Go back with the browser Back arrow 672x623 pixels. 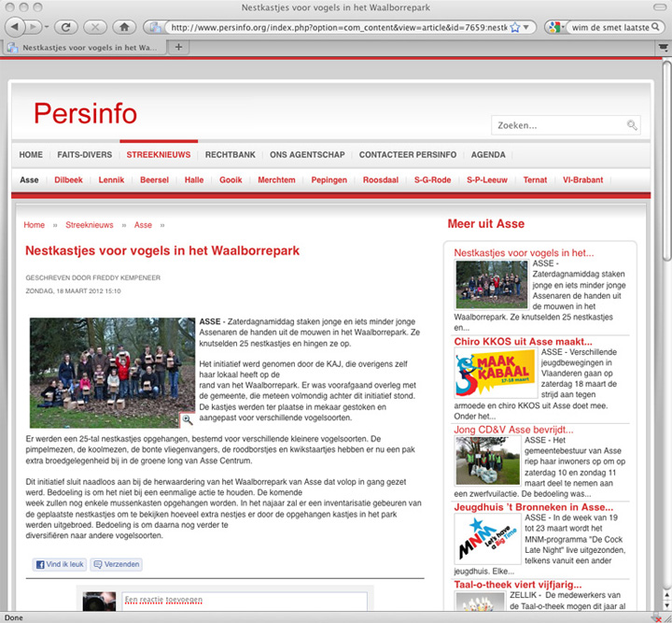click(x=15, y=27)
